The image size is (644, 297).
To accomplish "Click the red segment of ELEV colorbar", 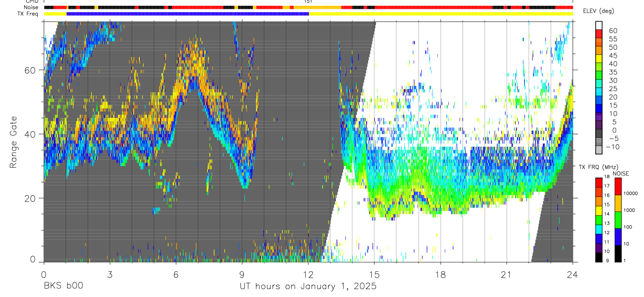I will point(599,34).
